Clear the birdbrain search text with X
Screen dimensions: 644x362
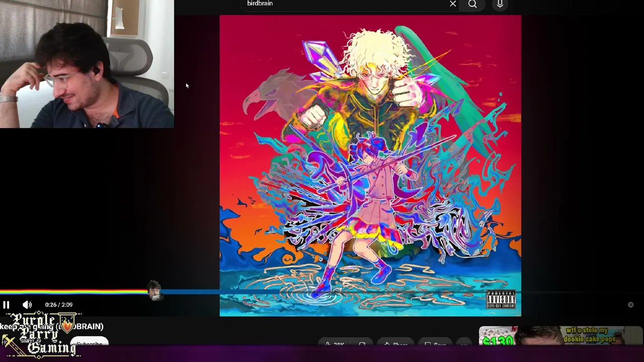tap(453, 4)
